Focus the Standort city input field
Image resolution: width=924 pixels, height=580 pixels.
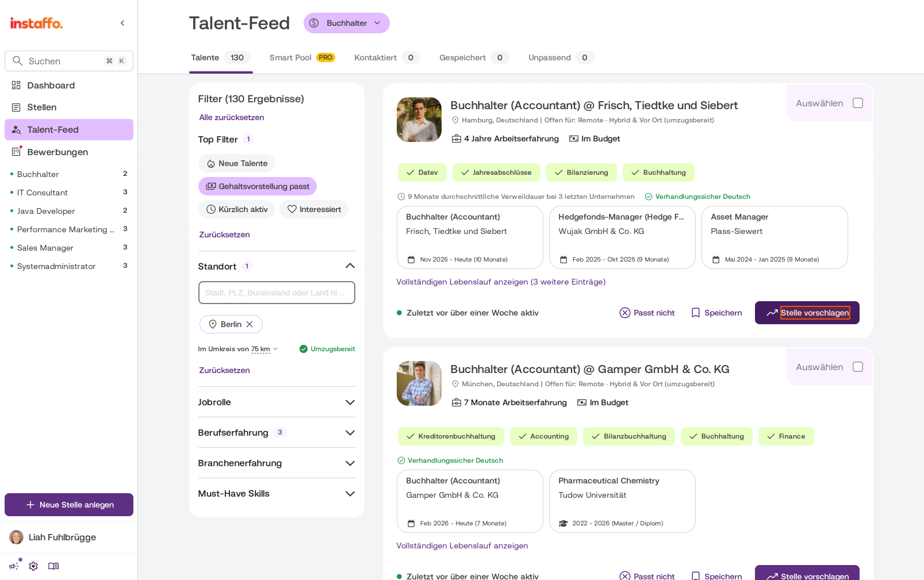tap(277, 293)
